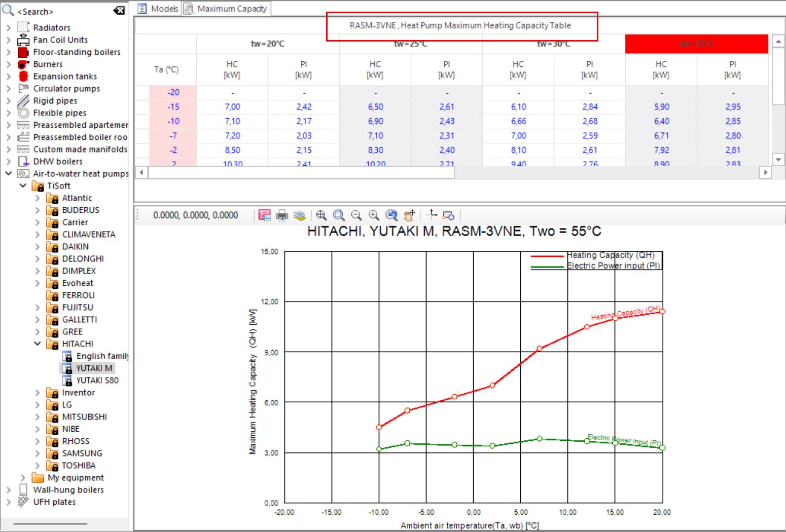The height and width of the screenshot is (532, 786).
Task: Expand the Wall-hung boilers category
Action: coord(8,490)
